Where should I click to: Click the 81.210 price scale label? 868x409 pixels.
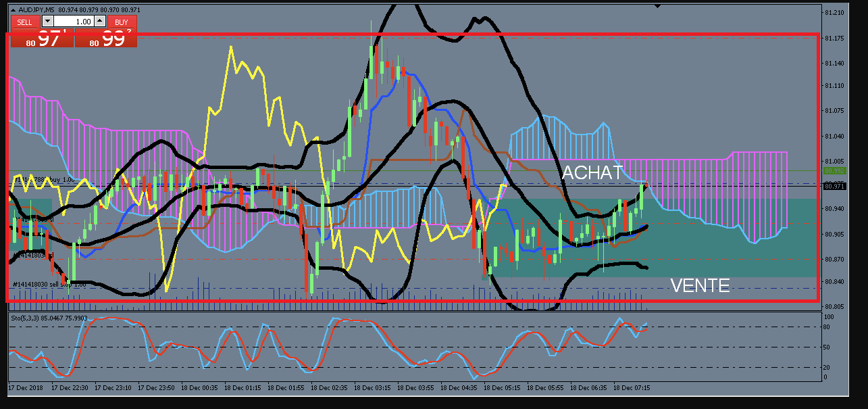(833, 13)
